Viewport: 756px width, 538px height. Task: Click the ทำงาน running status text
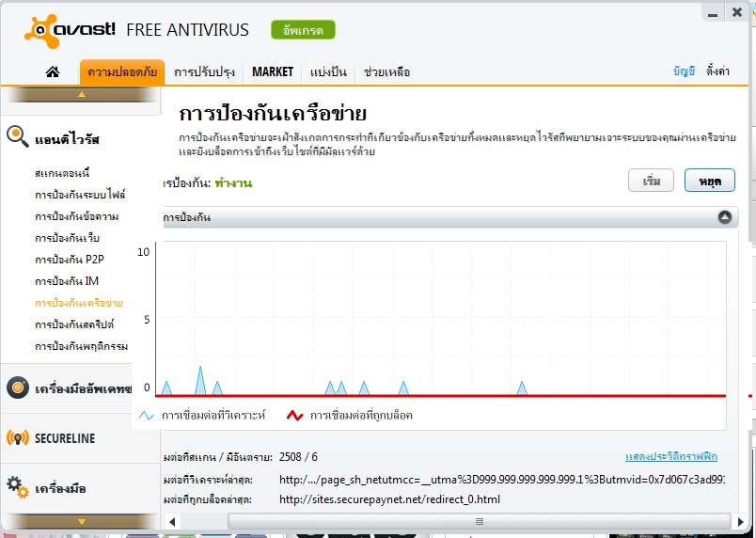click(233, 183)
